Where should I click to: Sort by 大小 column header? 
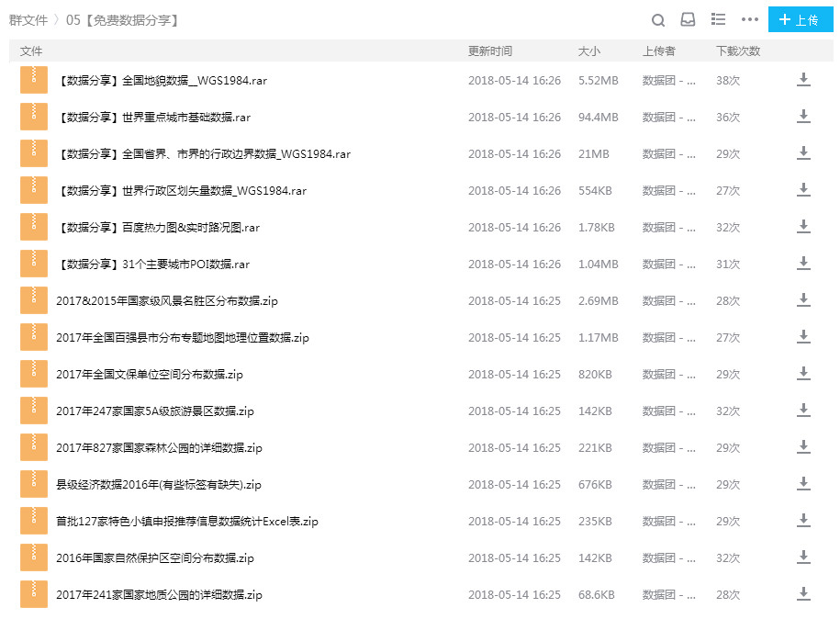[588, 51]
